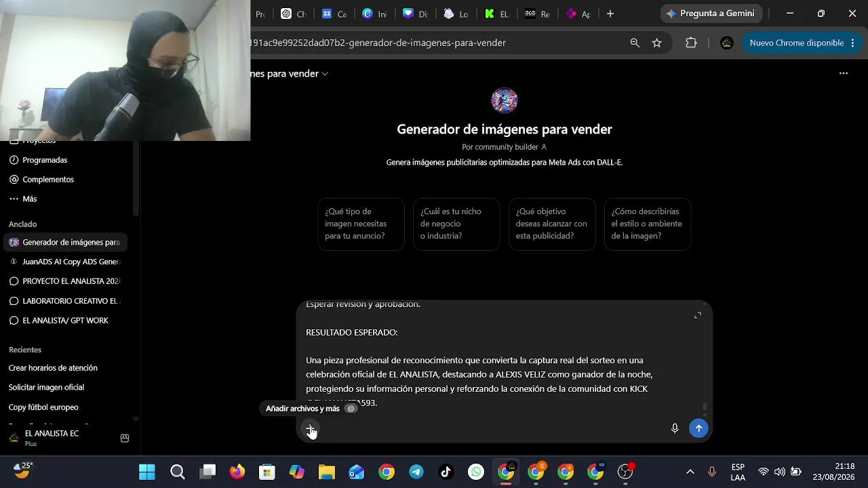Viewport: 868px width, 488px height.
Task: Open the Chrome extensions puzzle icon
Action: tap(691, 43)
